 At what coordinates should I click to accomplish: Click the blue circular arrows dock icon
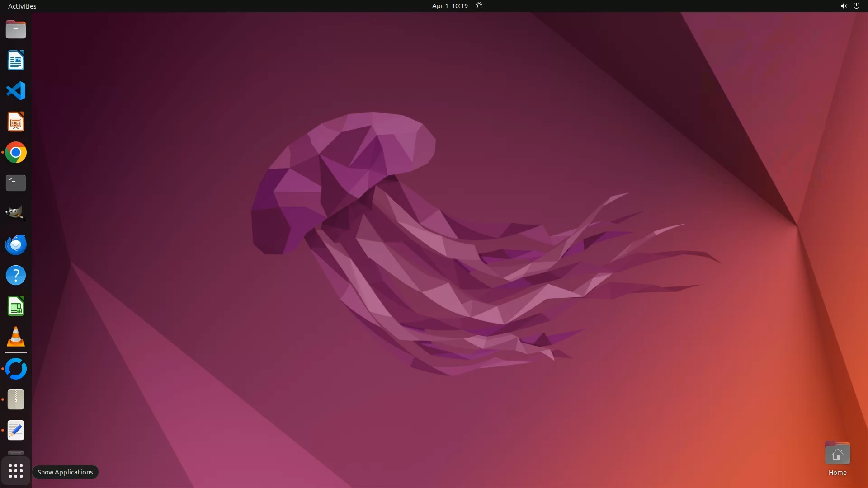coord(16,369)
